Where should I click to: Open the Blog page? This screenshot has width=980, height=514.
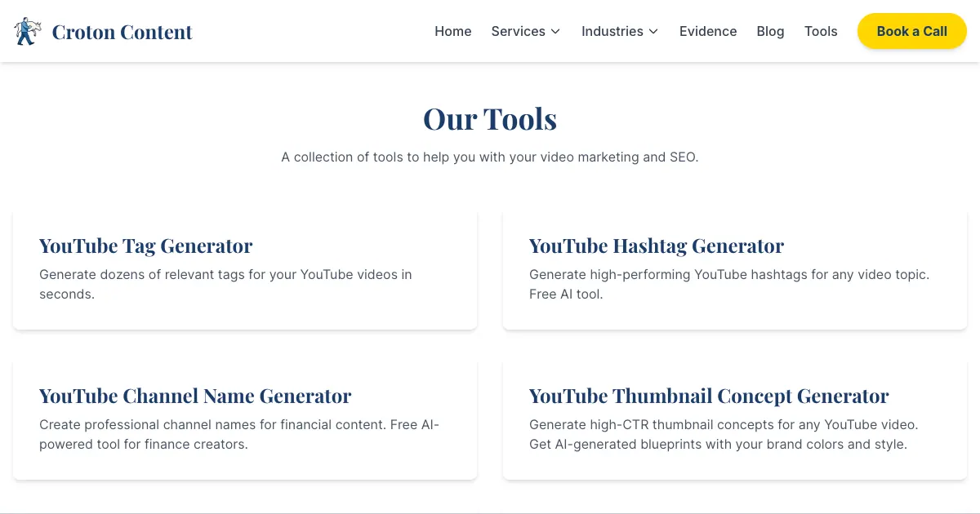pos(770,31)
